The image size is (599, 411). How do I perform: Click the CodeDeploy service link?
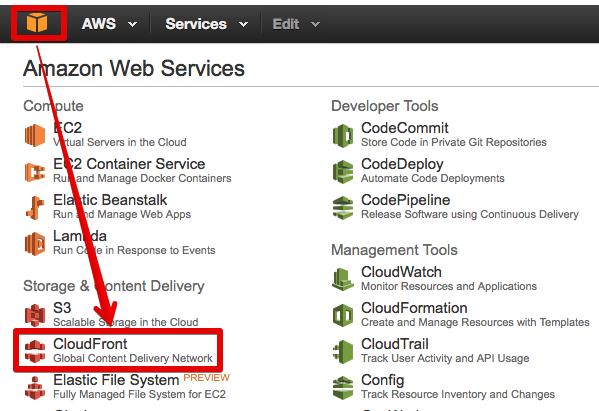[402, 164]
